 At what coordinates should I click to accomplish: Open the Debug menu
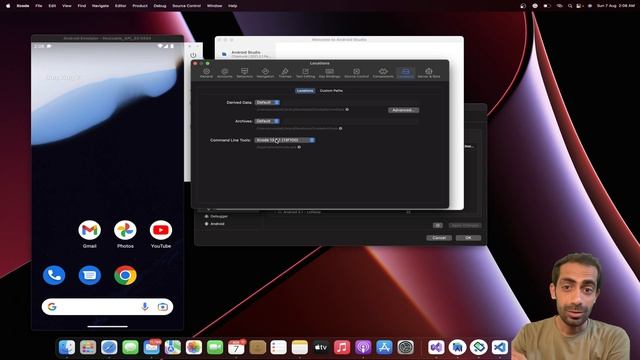click(x=160, y=6)
